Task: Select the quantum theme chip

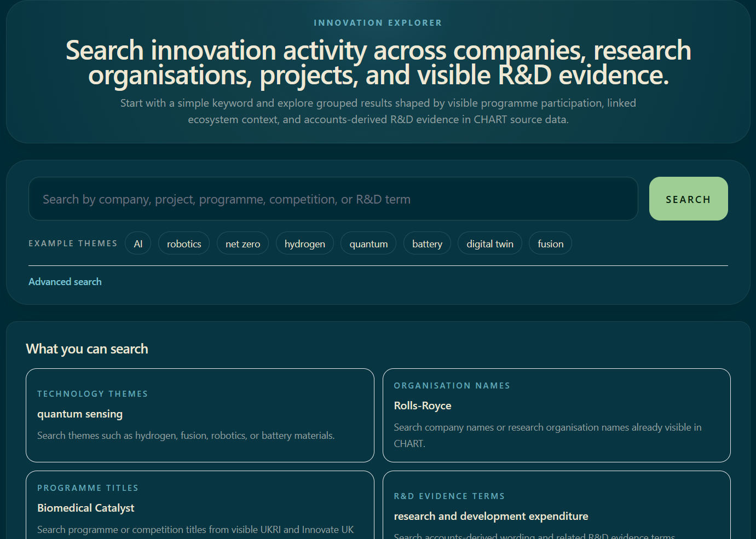Action: (368, 244)
